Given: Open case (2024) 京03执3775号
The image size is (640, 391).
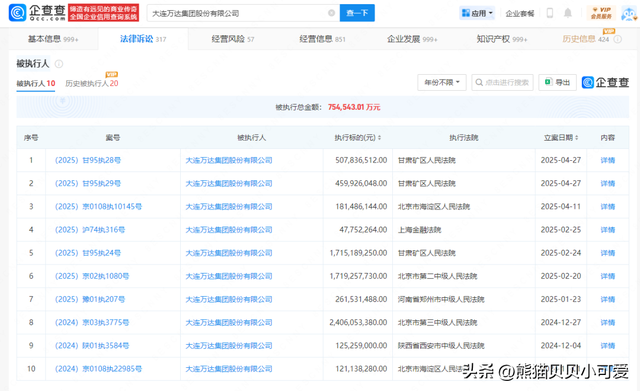Looking at the screenshot, I should click(x=92, y=322).
